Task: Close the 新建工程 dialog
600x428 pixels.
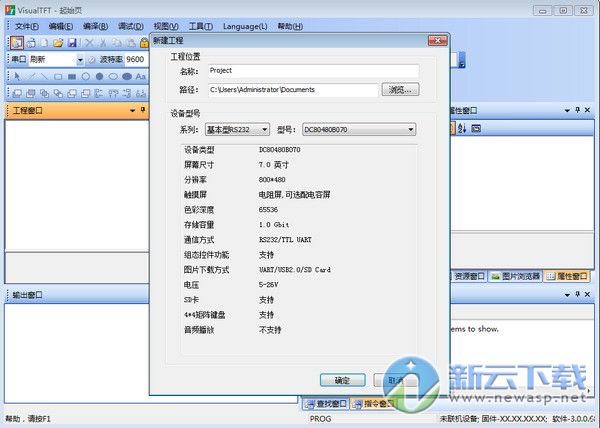Action: (438, 41)
